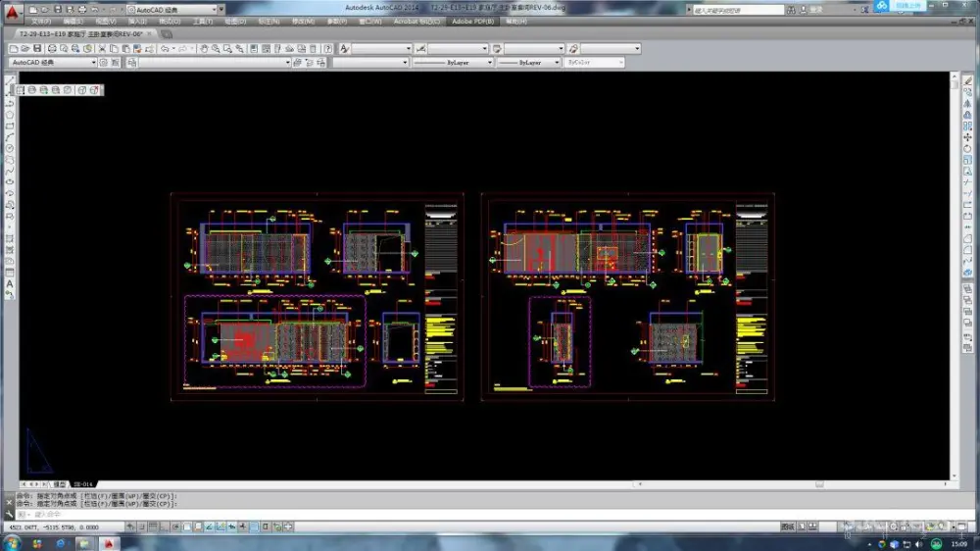The image size is (980, 551).
Task: Close the T2-29-E13~E19 drawing tab
Action: coord(150,33)
